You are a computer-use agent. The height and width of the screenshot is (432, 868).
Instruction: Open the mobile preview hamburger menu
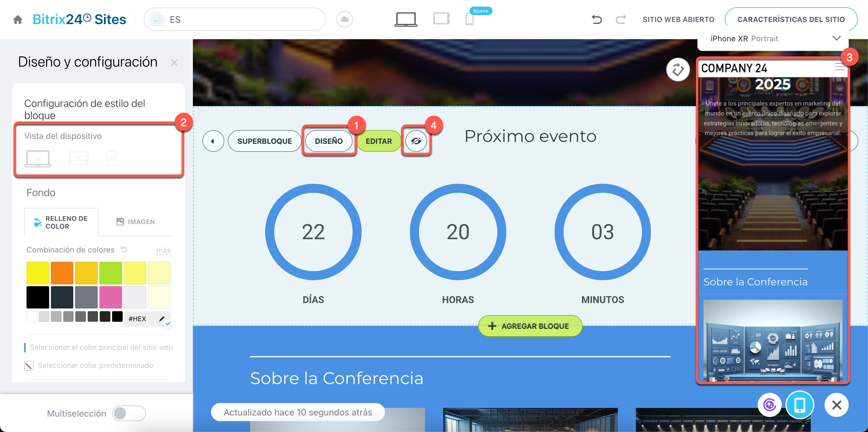click(839, 67)
